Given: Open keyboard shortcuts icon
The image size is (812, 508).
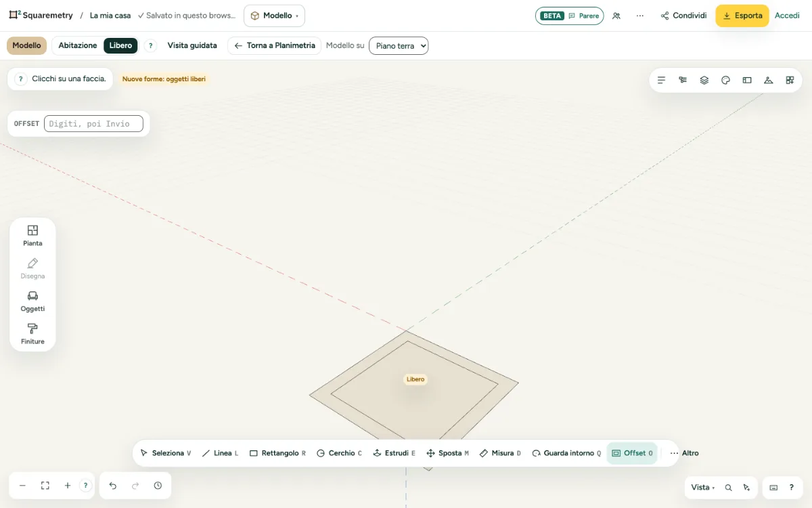Looking at the screenshot, I should [773, 488].
